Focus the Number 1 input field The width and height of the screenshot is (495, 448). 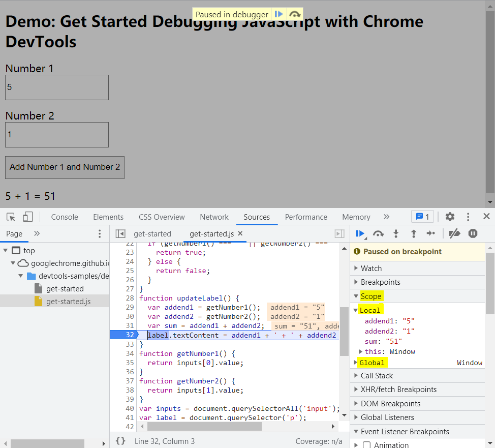(x=57, y=87)
